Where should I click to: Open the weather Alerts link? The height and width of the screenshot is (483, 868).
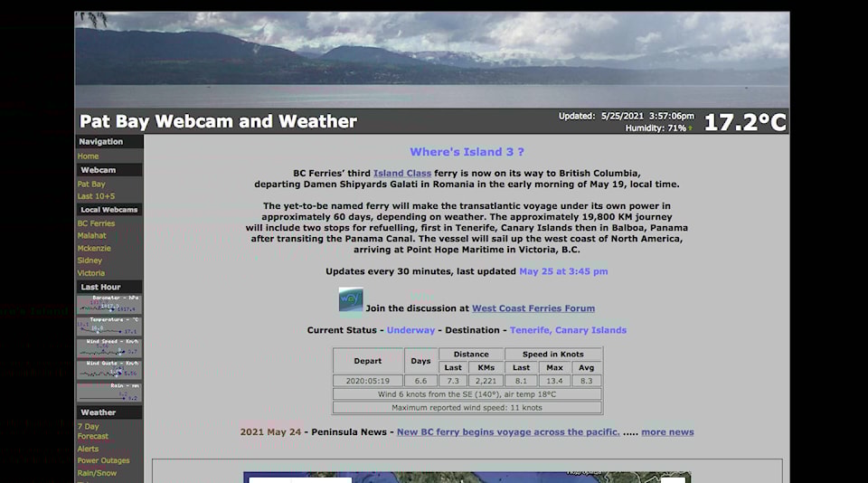[88, 449]
